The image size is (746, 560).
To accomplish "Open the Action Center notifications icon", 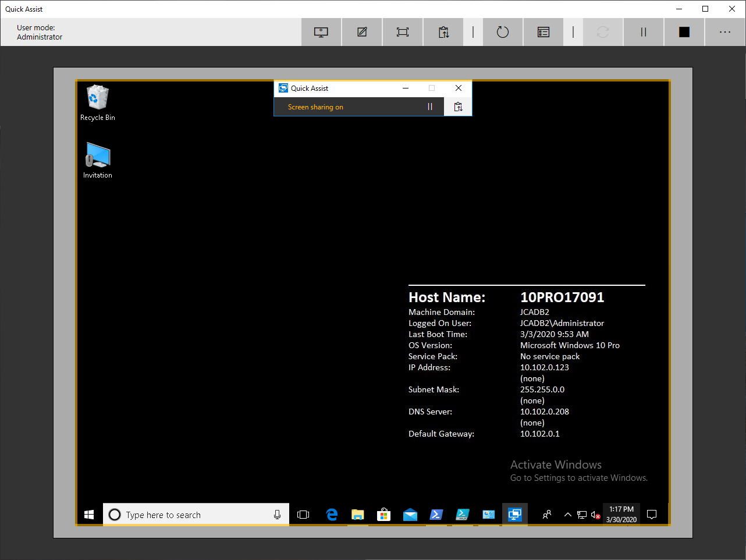I will tap(652, 515).
